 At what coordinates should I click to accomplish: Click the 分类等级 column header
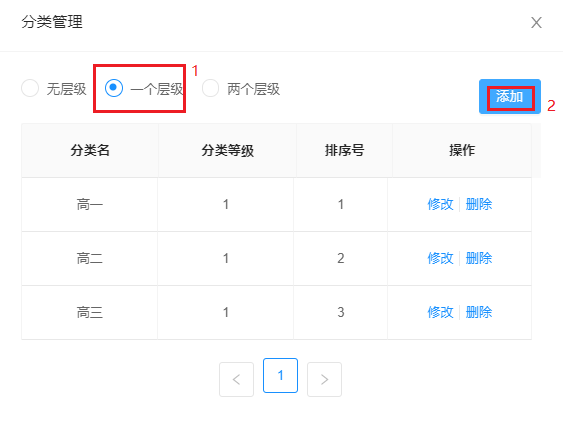(x=227, y=150)
